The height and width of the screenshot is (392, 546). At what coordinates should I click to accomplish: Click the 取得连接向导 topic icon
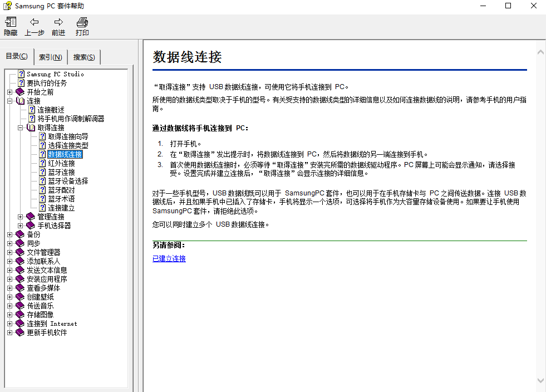(42, 136)
